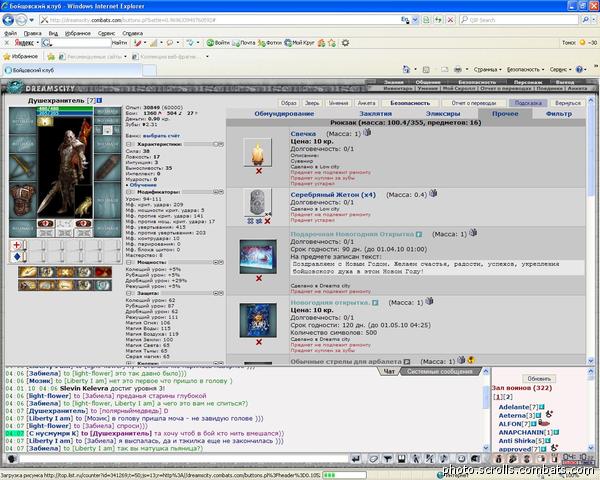Open the Сервис dropdown in the IE command bar

tap(560, 70)
